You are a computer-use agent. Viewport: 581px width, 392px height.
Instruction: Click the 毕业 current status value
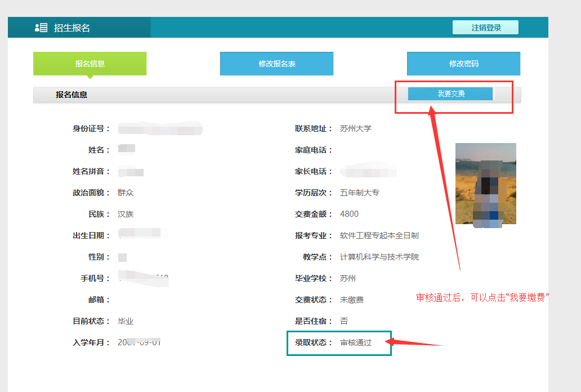coord(126,321)
